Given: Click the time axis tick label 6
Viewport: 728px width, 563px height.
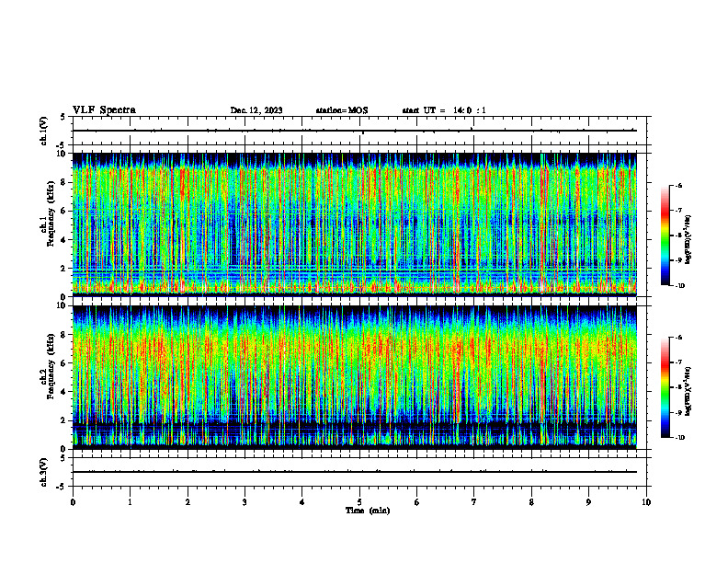Looking at the screenshot, I should [x=417, y=502].
